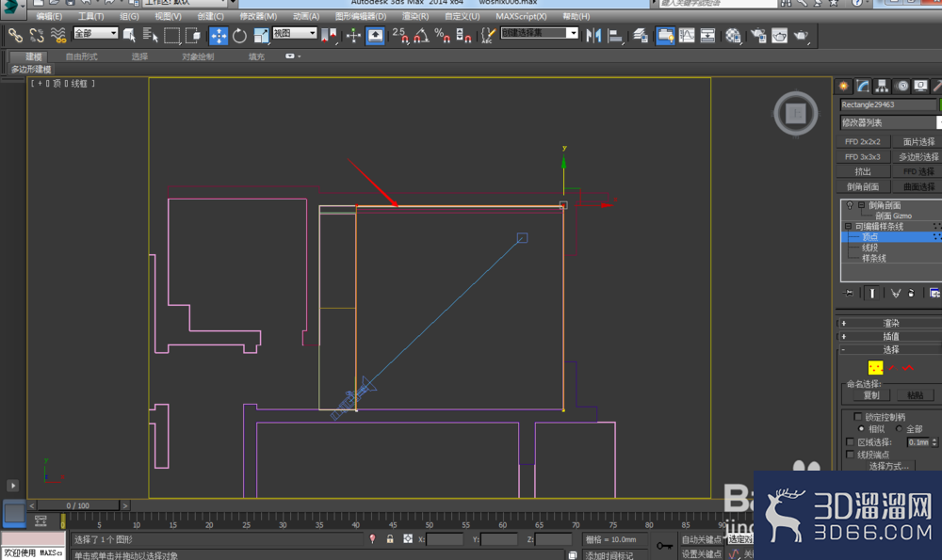The height and width of the screenshot is (560, 942).
Task: Activate the Select and Rotate tool
Action: click(239, 36)
